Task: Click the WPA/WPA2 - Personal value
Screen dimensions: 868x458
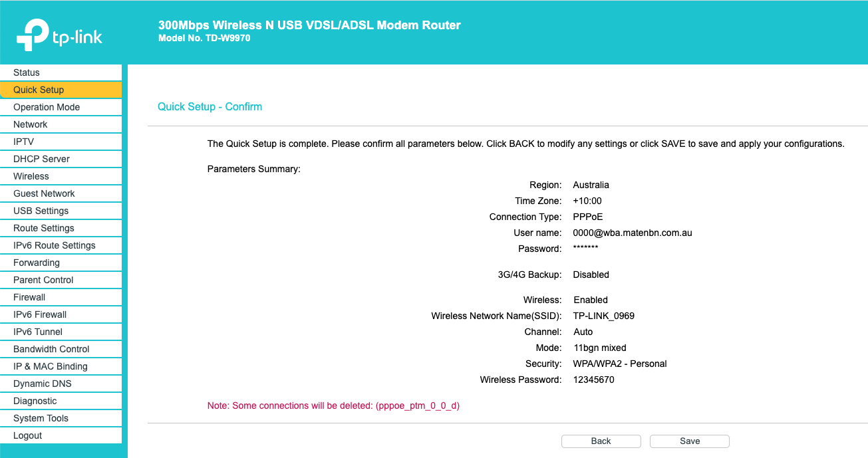Action: pyautogui.click(x=620, y=364)
